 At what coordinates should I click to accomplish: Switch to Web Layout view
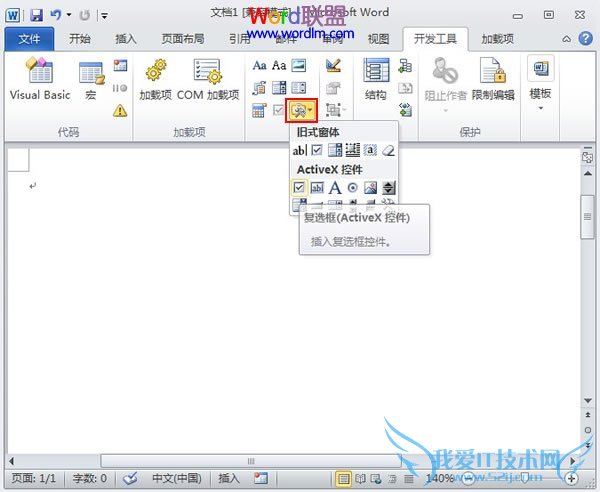(376, 479)
